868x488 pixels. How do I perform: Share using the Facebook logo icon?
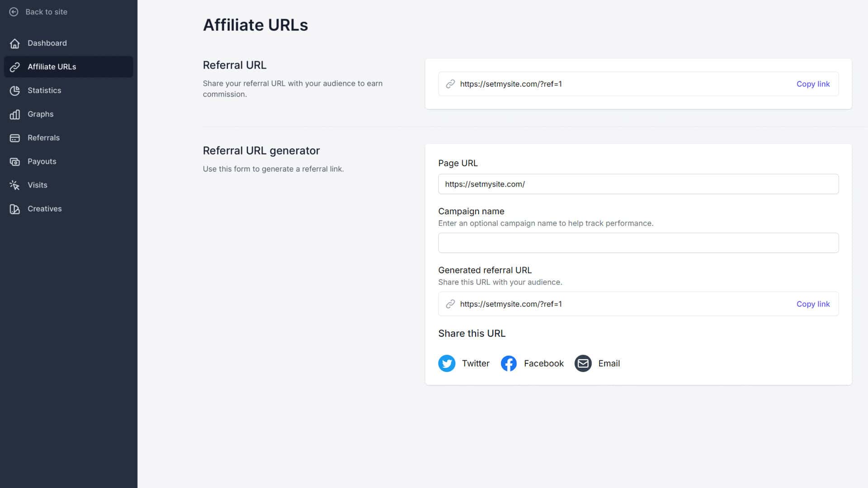tap(509, 363)
